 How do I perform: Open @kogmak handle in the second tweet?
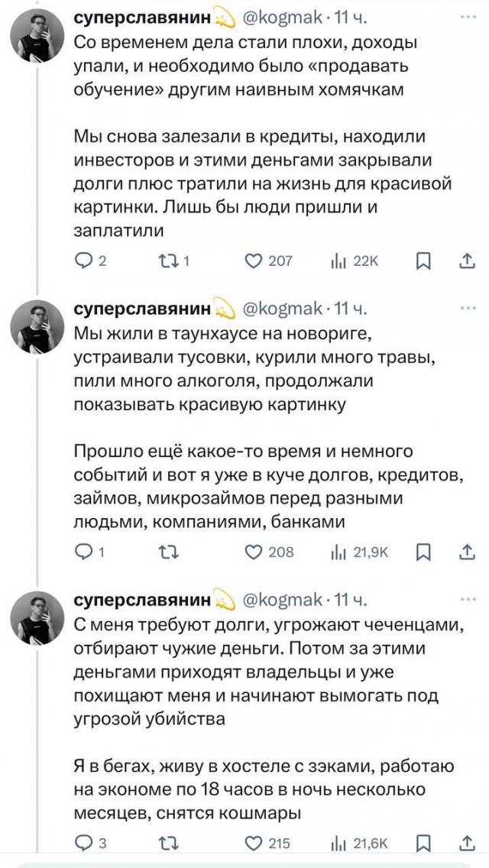(282, 309)
